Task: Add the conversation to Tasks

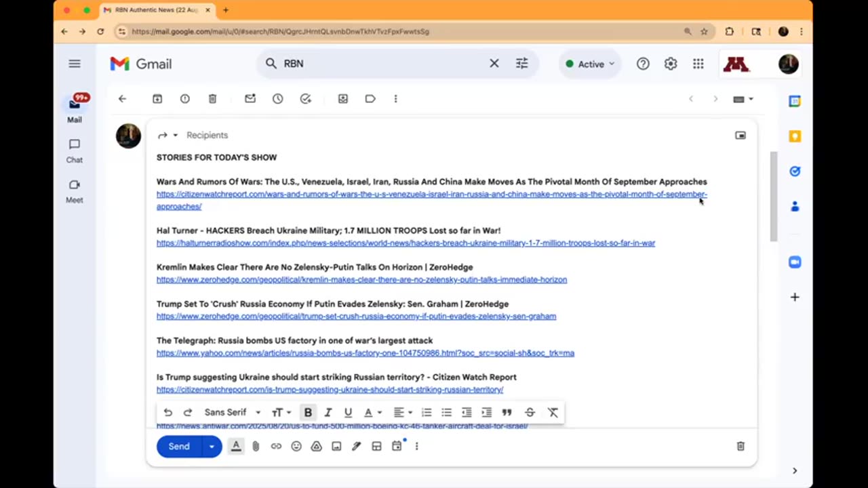Action: pos(306,99)
